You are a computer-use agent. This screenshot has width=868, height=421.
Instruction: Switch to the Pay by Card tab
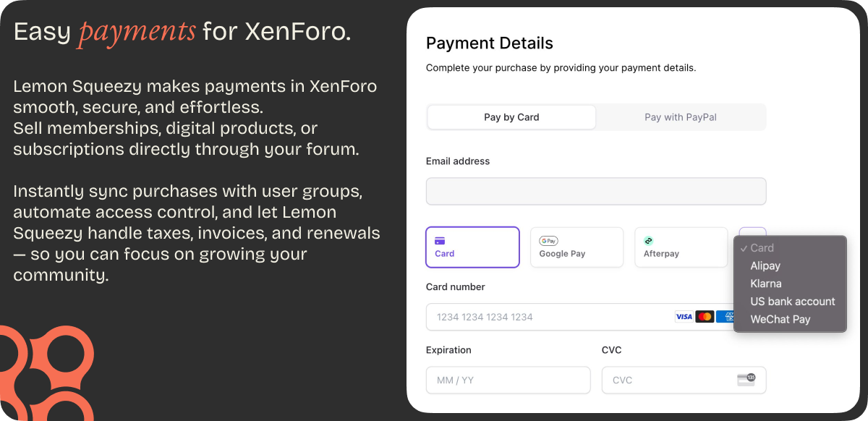tap(511, 117)
